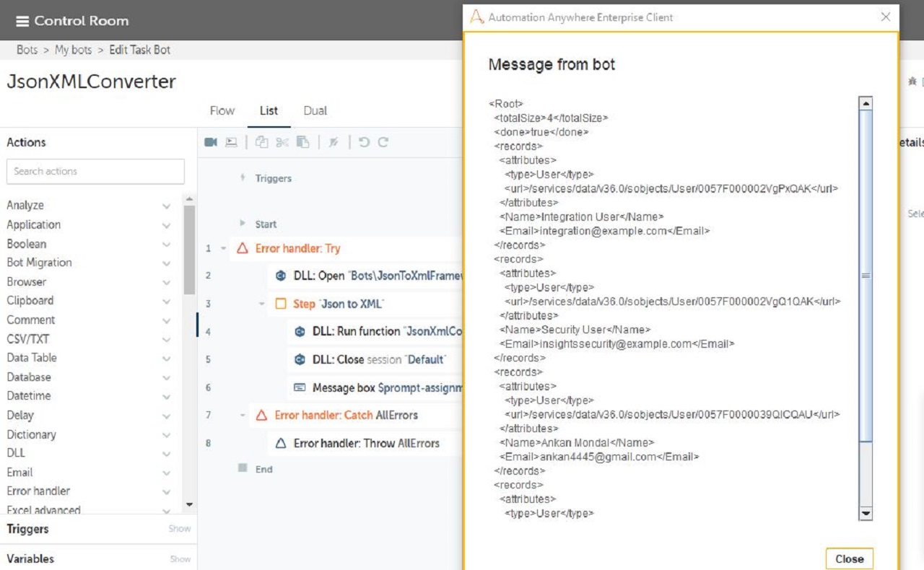Click the square Step icon on line 3
The height and width of the screenshot is (570, 924).
(281, 304)
